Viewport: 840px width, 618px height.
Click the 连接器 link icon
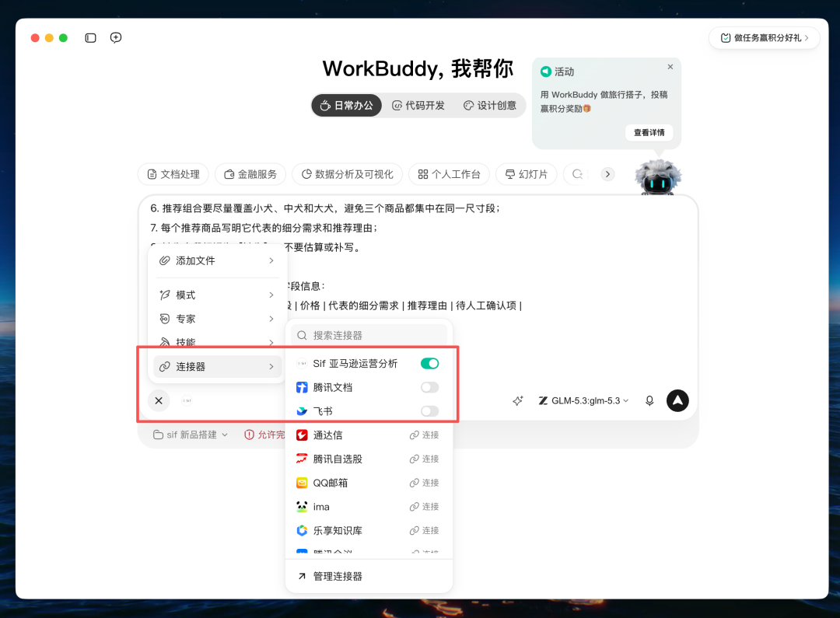[x=164, y=367]
